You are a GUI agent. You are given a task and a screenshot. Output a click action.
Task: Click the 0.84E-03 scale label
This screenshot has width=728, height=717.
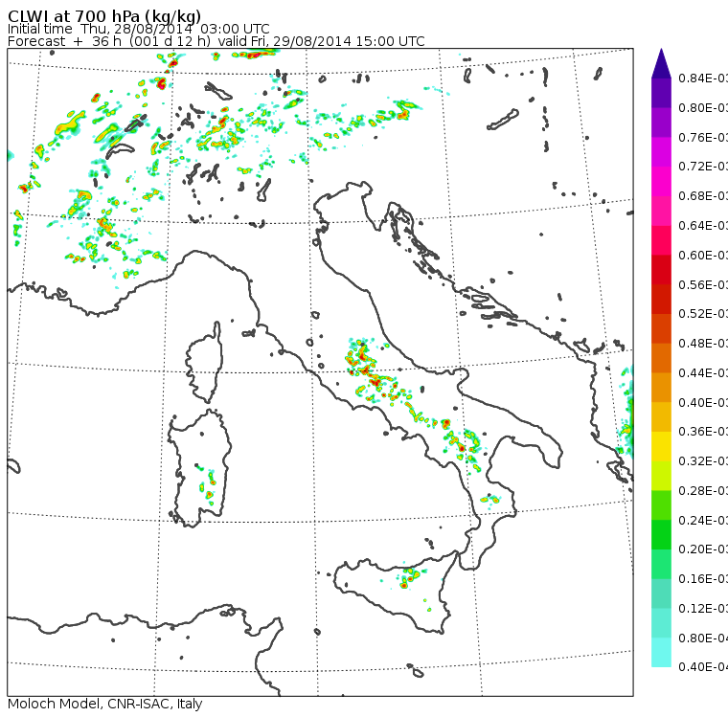click(703, 78)
